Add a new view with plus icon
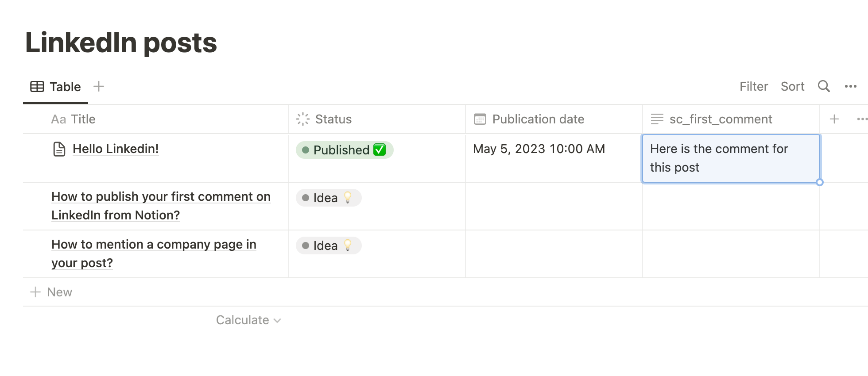The height and width of the screenshot is (376, 868). (99, 87)
